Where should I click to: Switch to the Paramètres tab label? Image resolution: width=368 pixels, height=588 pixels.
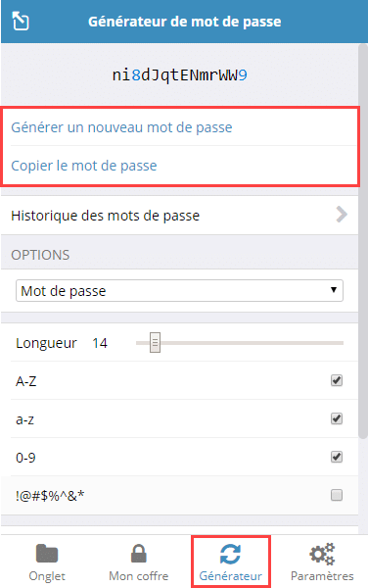322,575
